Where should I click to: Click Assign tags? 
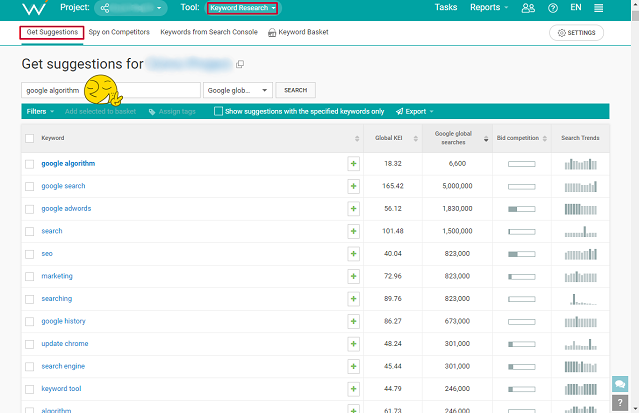[172, 111]
